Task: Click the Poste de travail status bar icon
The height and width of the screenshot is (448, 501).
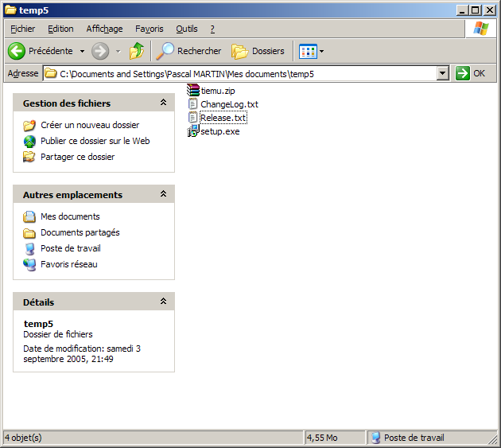Action: point(375,438)
